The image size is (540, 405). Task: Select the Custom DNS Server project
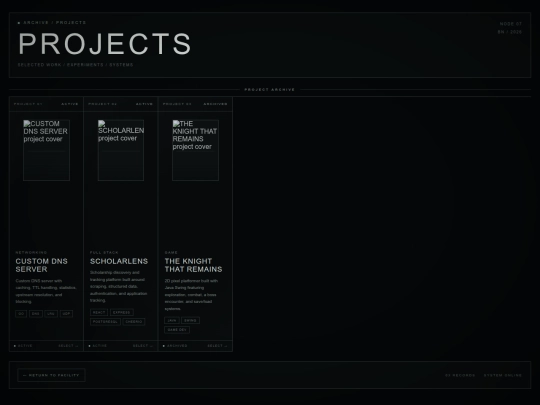pos(68,346)
